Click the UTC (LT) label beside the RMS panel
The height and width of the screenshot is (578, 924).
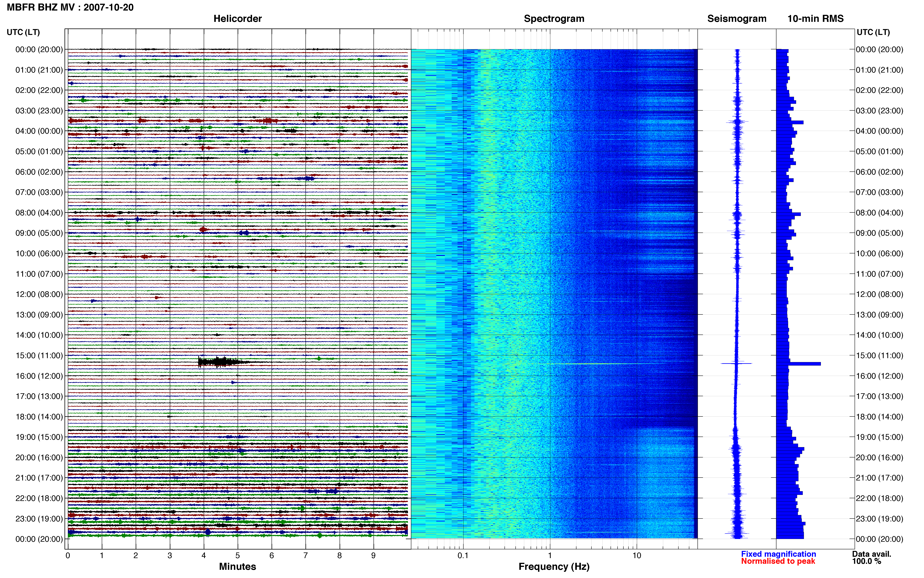pyautogui.click(x=873, y=32)
